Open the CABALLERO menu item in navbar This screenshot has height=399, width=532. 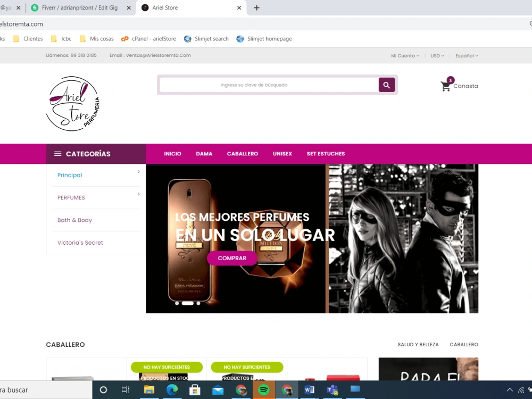coord(242,154)
